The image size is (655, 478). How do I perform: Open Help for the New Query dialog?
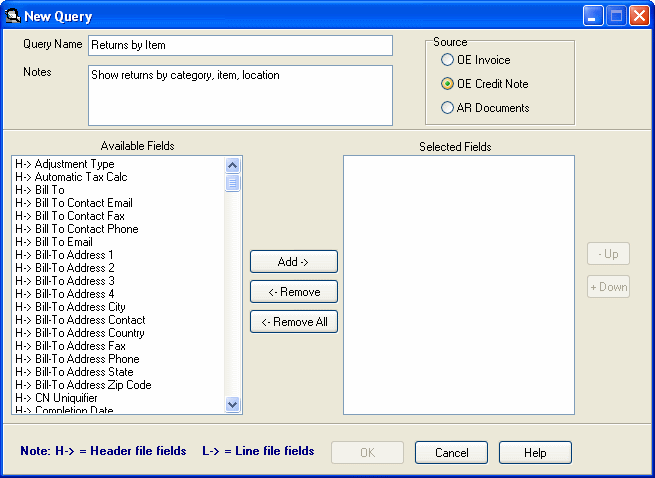(535, 453)
